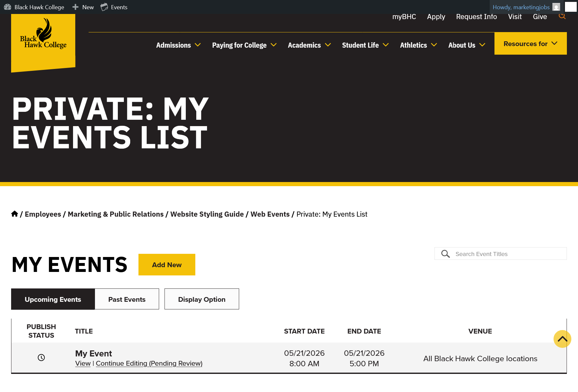The width and height of the screenshot is (578, 392).
Task: Click the Title column header
Action: pos(84,331)
